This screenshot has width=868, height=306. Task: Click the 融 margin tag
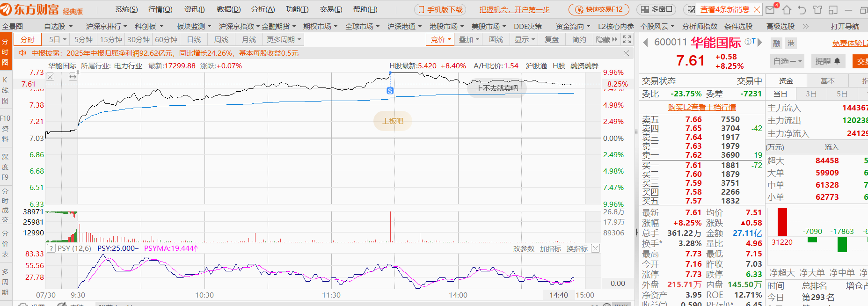pos(777,44)
